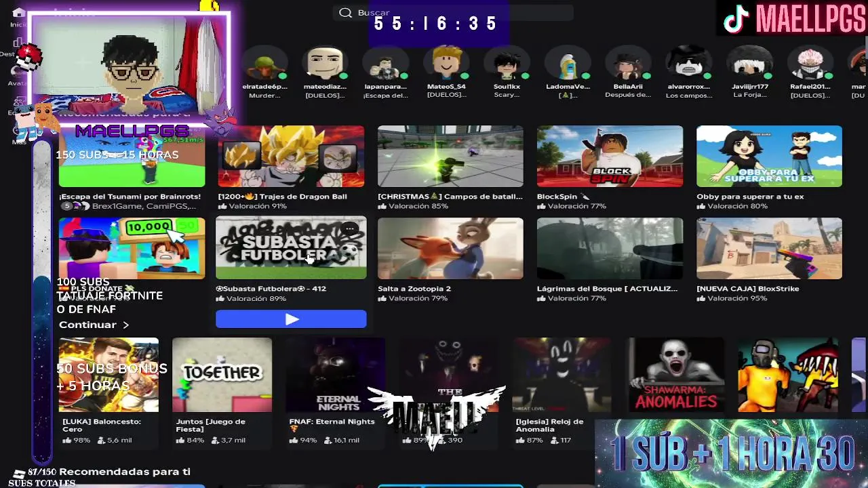Click the magnifier icon in search bar
Image resolution: width=868 pixels, height=488 pixels.
345,13
